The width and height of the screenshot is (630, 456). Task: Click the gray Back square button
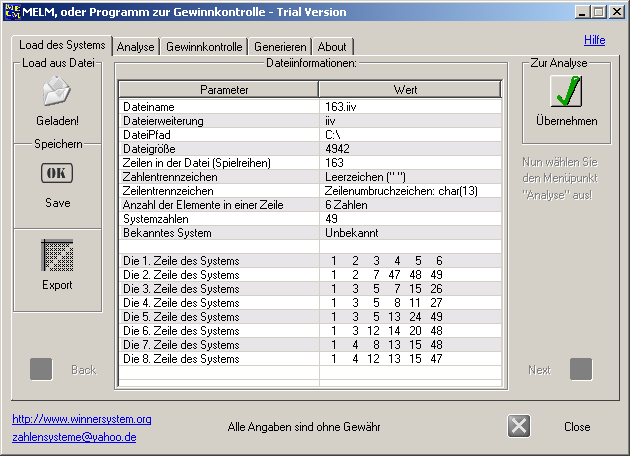[41, 369]
